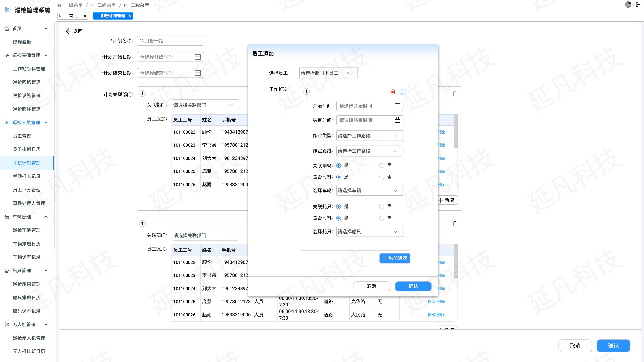644x362 pixels.
Task: Collapse the 车辆管理 menu chevron
Action: click(x=46, y=217)
